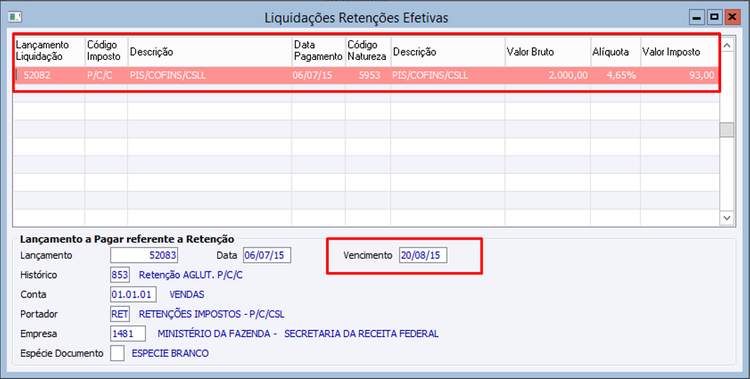This screenshot has height=379, width=750.
Task: Click the Data Pagamento column header
Action: coord(318,51)
